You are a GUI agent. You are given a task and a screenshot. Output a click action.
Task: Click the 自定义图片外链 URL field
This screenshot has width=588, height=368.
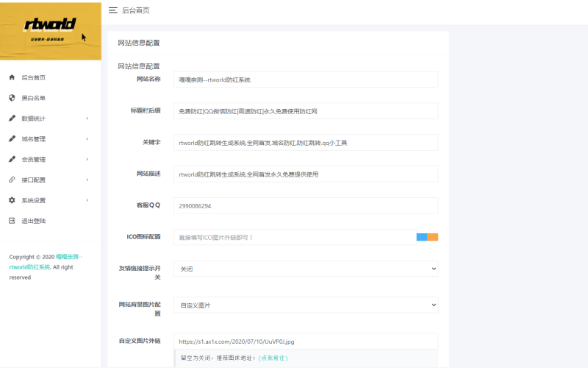(306, 342)
